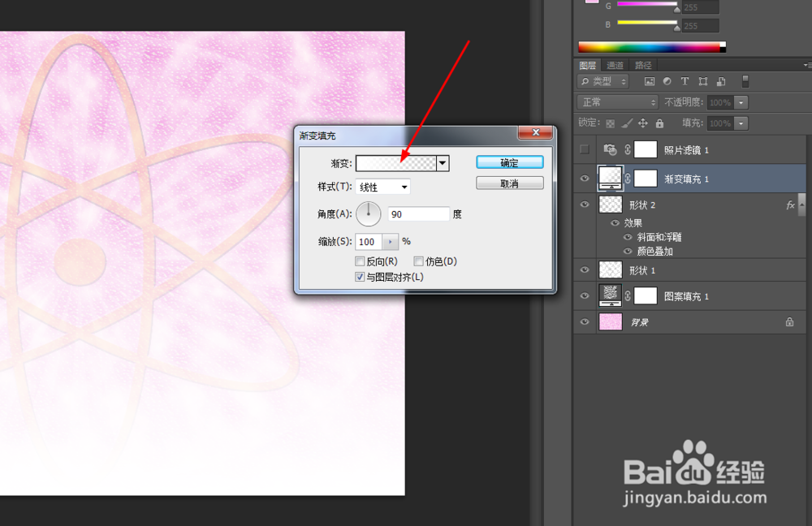Screen dimensions: 812x526
Task: Hide the 渐变填充 1 layer
Action: (x=585, y=179)
